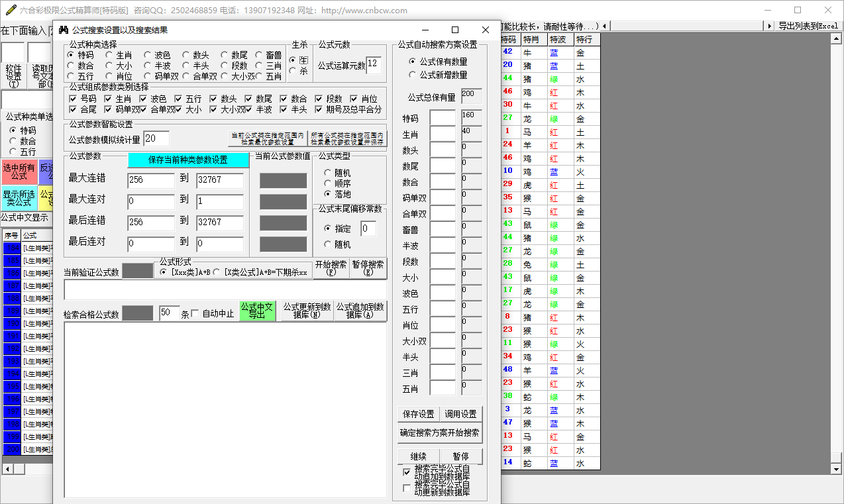The width and height of the screenshot is (844, 504).
Task: Click the 保存设置 button
Action: click(419, 414)
